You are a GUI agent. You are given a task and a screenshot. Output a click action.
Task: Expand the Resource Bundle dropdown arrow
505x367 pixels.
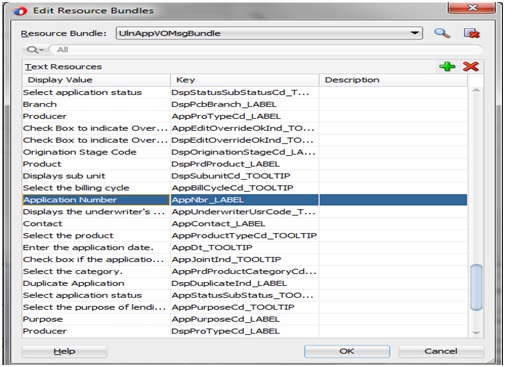[414, 33]
